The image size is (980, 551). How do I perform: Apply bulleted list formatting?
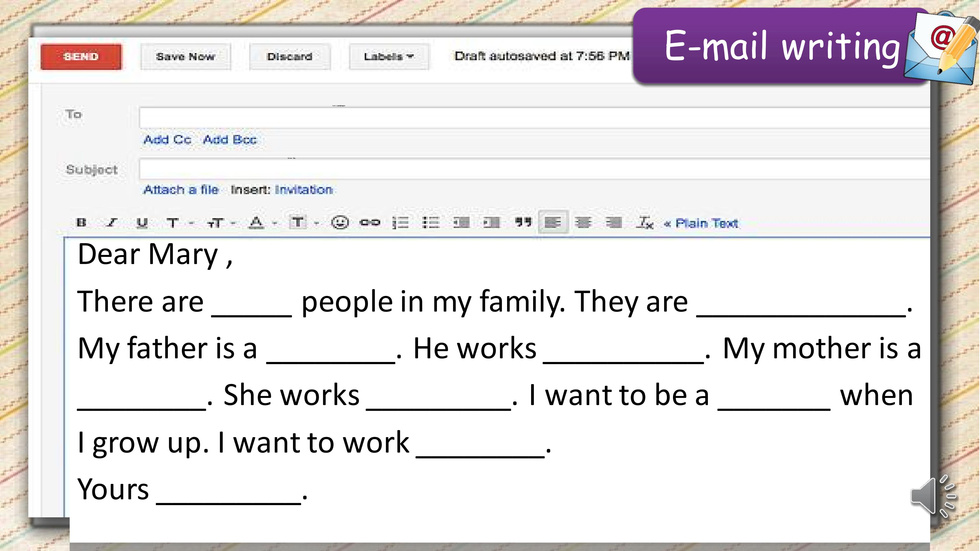coord(431,222)
